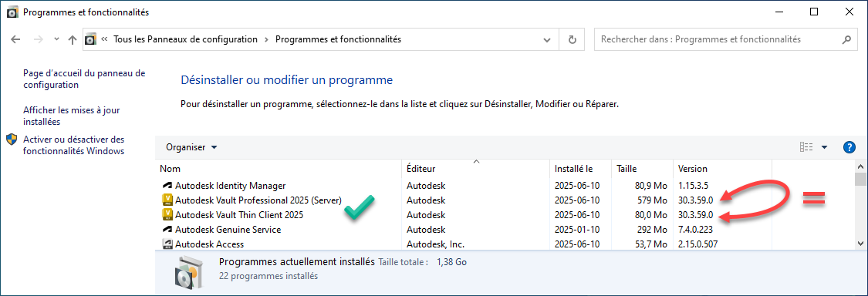Click the Control Panel address bar icon
The height and width of the screenshot is (296, 868).
tap(90, 40)
